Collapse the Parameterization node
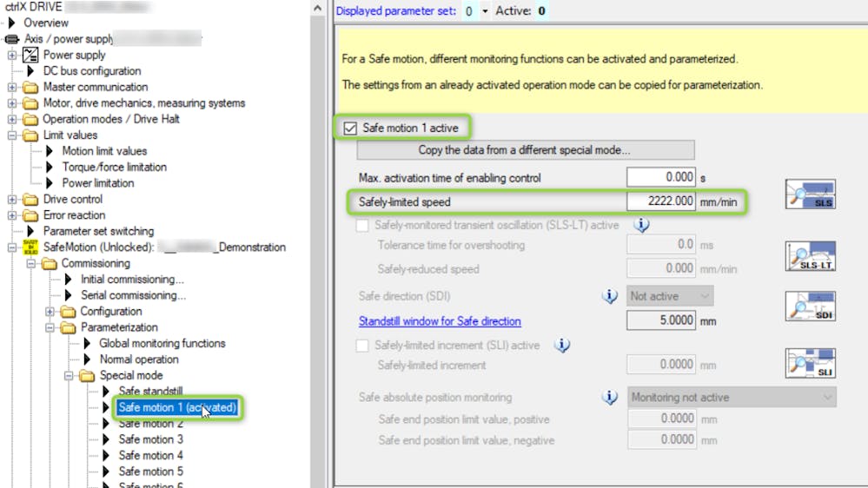The width and height of the screenshot is (868, 488). click(x=50, y=328)
